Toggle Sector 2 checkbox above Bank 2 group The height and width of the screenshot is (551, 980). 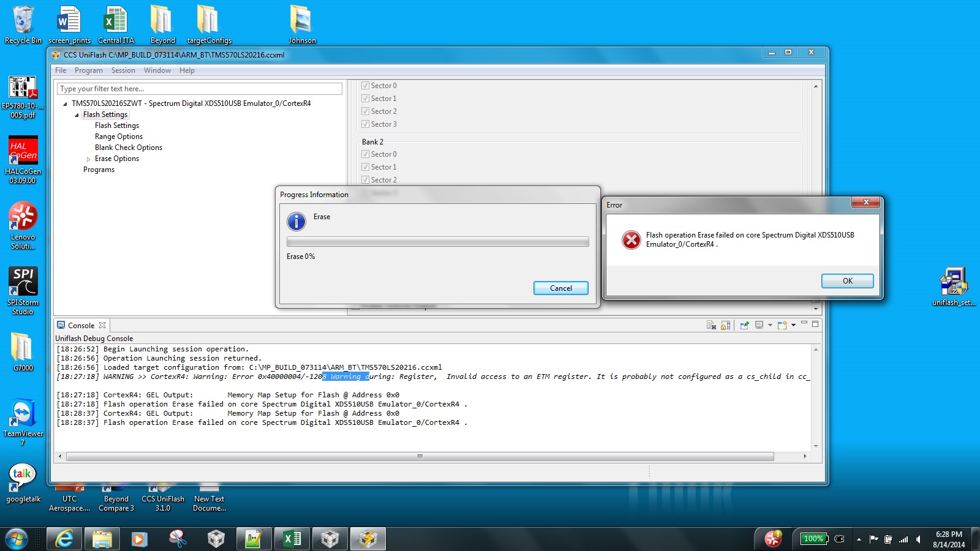(x=365, y=111)
